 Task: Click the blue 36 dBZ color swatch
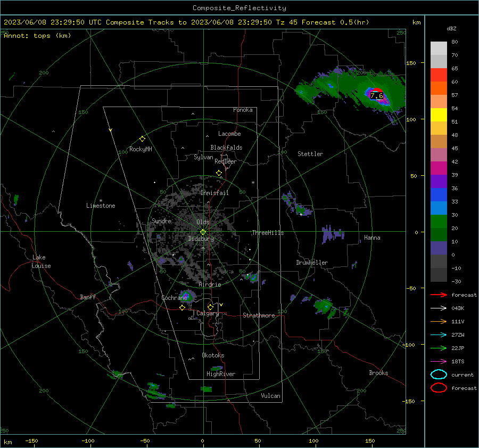pyautogui.click(x=439, y=194)
